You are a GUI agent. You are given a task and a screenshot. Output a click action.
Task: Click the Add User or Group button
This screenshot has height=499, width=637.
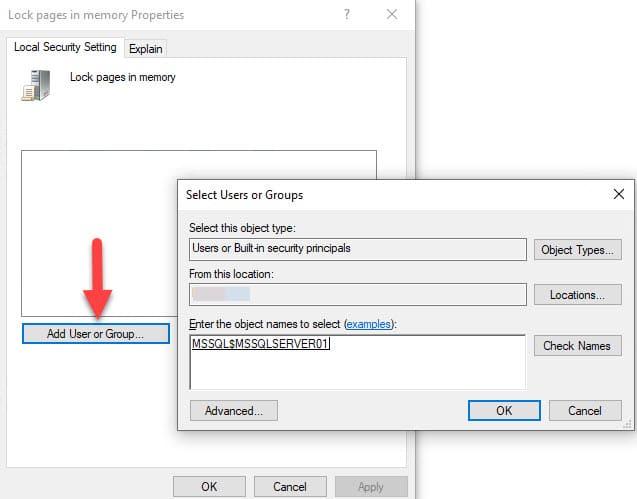tap(96, 334)
